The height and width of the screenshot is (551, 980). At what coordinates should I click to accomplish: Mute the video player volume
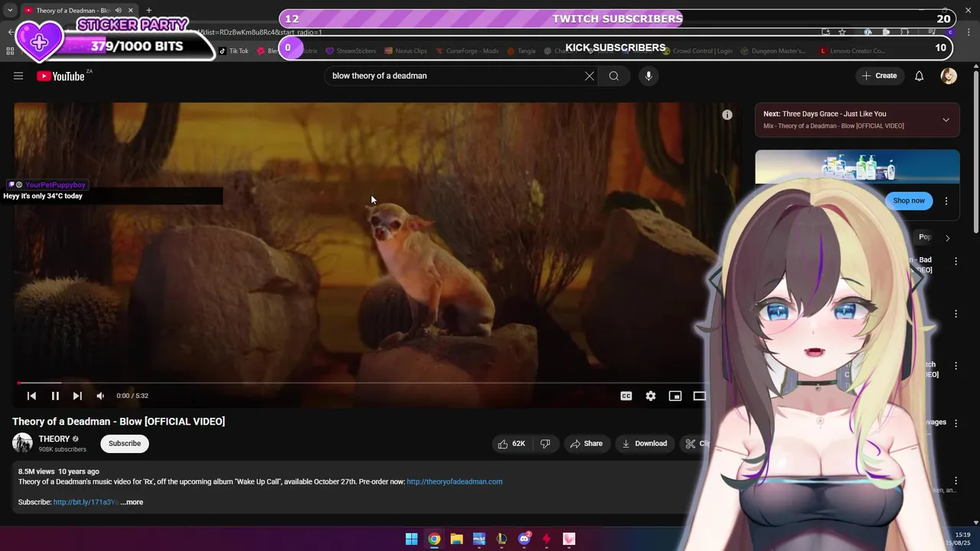(x=100, y=396)
